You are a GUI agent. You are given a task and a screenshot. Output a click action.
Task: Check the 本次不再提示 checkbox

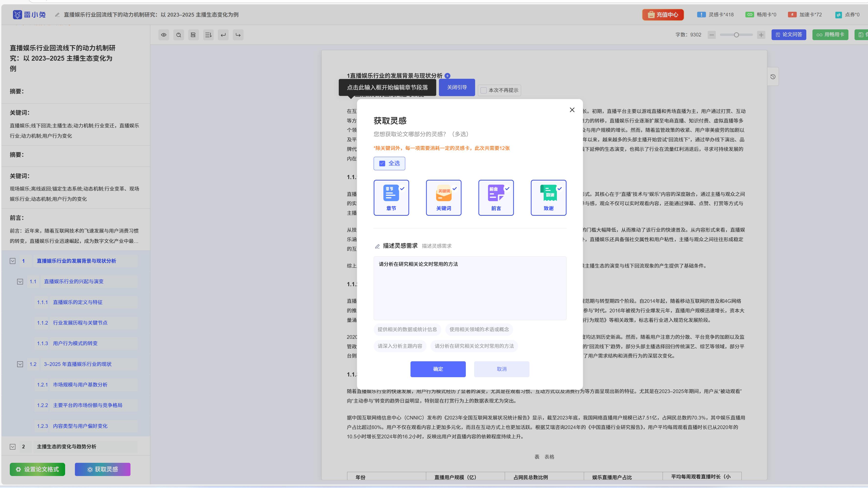(483, 90)
